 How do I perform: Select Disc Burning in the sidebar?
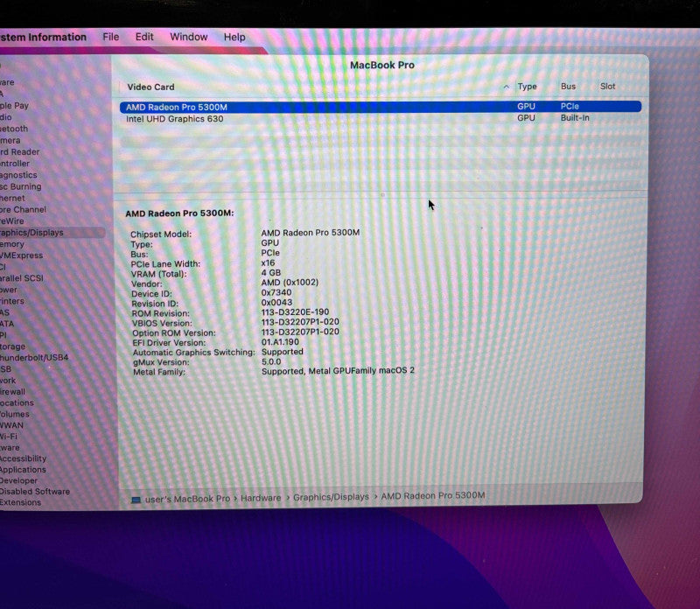[20, 186]
